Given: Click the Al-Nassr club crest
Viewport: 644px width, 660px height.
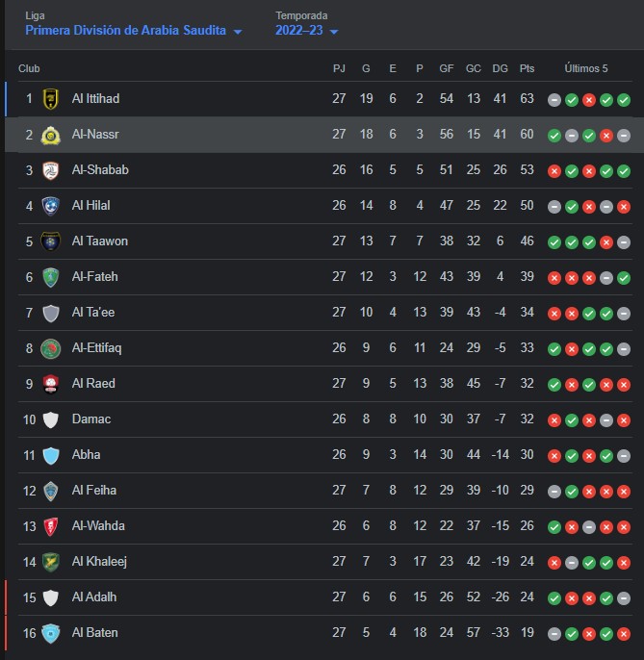Looking at the screenshot, I should 51,135.
